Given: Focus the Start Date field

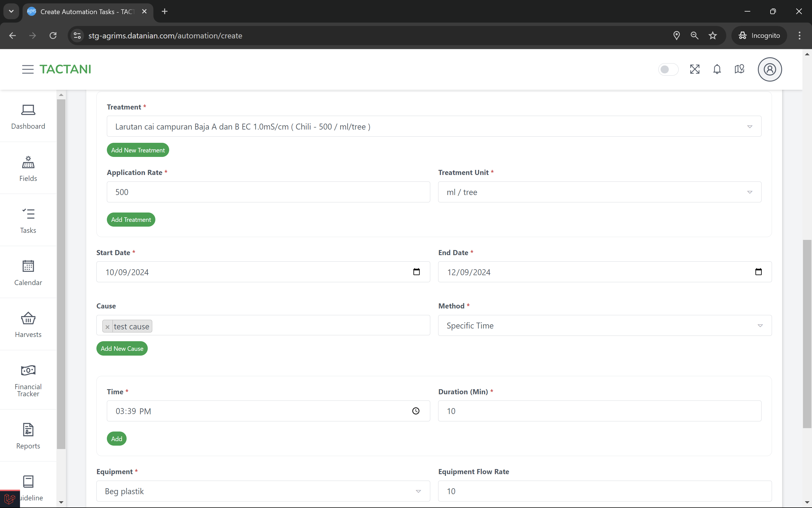Looking at the screenshot, I should coord(263,272).
